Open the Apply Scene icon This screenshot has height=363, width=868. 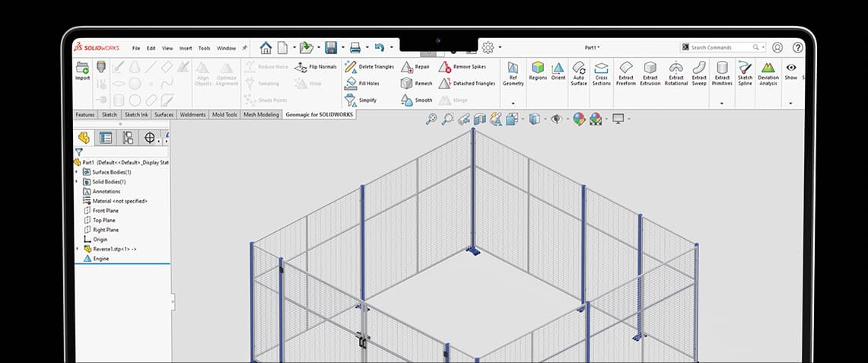(x=596, y=119)
